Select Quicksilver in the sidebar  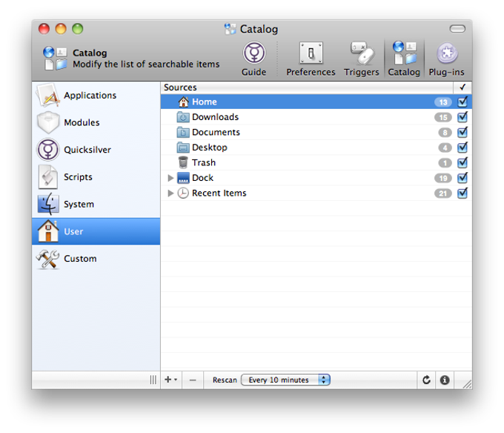point(96,150)
